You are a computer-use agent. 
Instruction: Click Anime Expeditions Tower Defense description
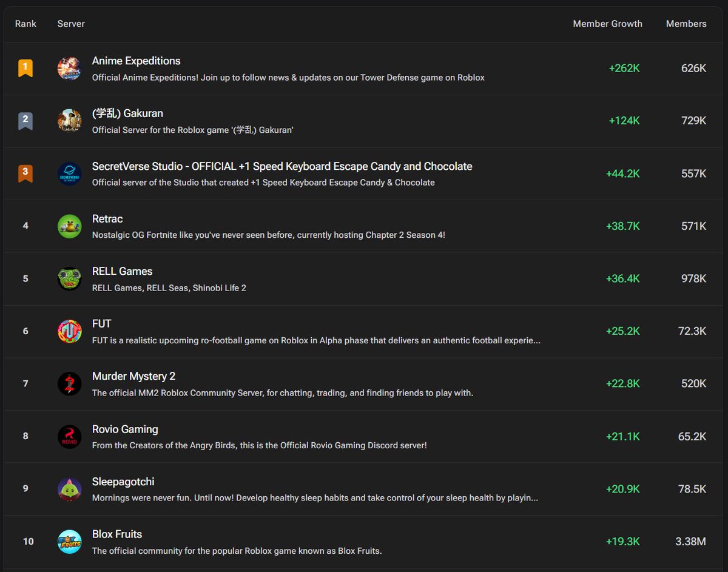coord(288,78)
